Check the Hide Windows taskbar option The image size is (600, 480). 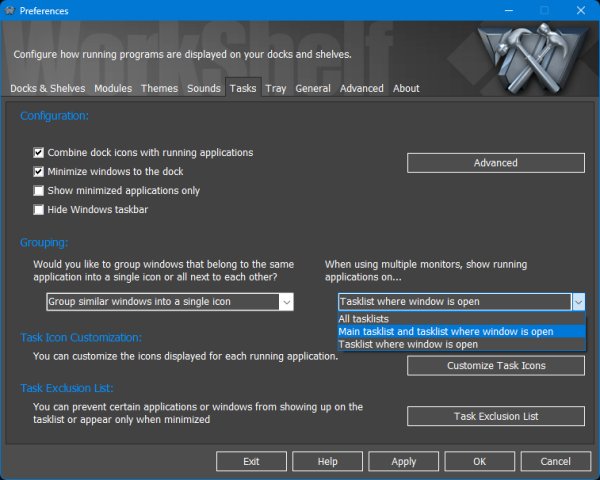coord(39,210)
